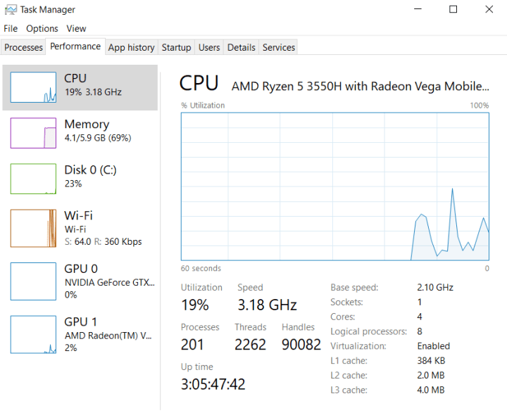Select the GPU 1 mini graph thumbnail
Viewport: 507px width, 420px height.
tap(33, 334)
